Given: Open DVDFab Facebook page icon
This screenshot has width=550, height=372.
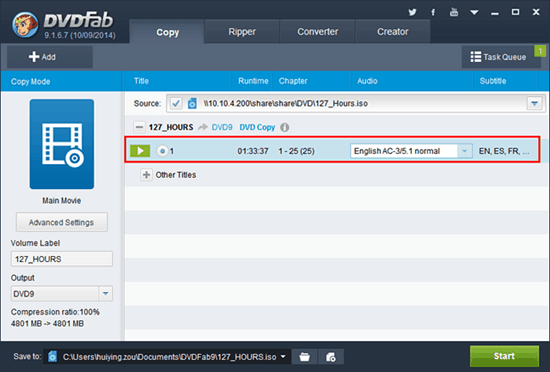Looking at the screenshot, I should (x=433, y=12).
